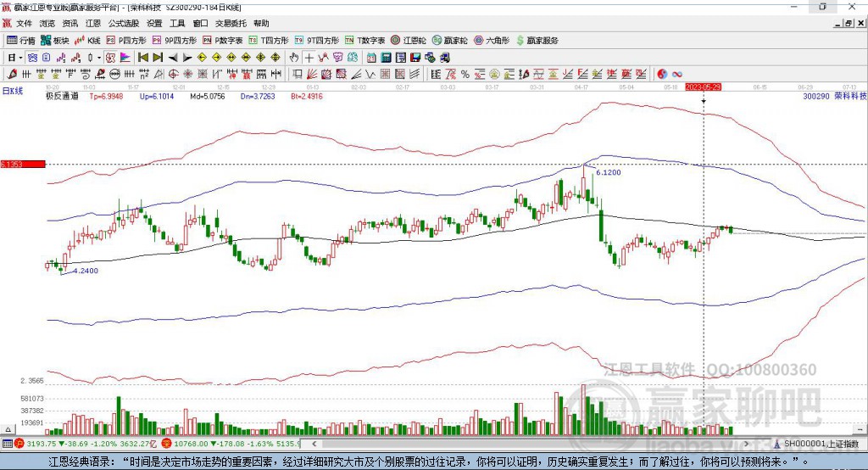Collapse volume panel with bottom-right minus button
Image resolution: width=868 pixels, height=470 pixels.
click(x=860, y=429)
